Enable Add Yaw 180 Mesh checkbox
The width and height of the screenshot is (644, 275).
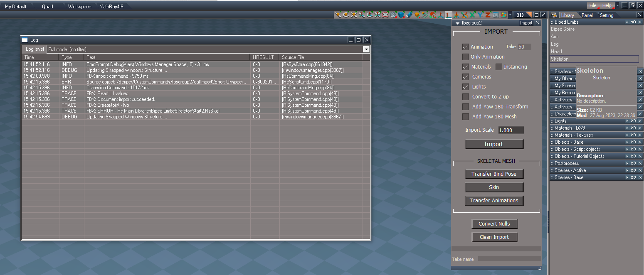tap(466, 117)
